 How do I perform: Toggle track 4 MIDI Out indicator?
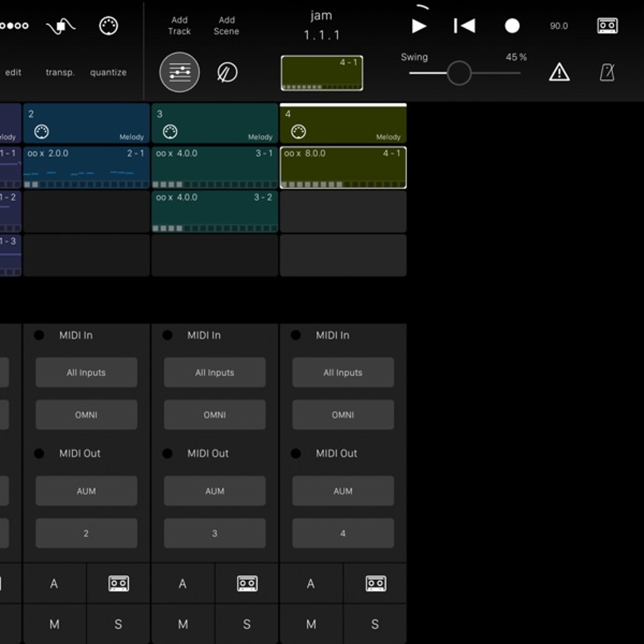pos(296,453)
